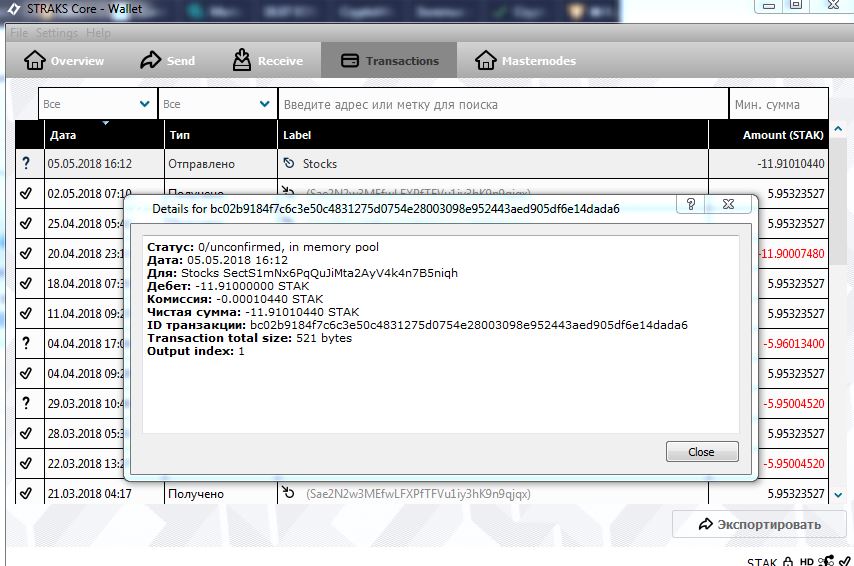The width and height of the screenshot is (854, 566).
Task: Select the Transactions tab
Action: (389, 60)
